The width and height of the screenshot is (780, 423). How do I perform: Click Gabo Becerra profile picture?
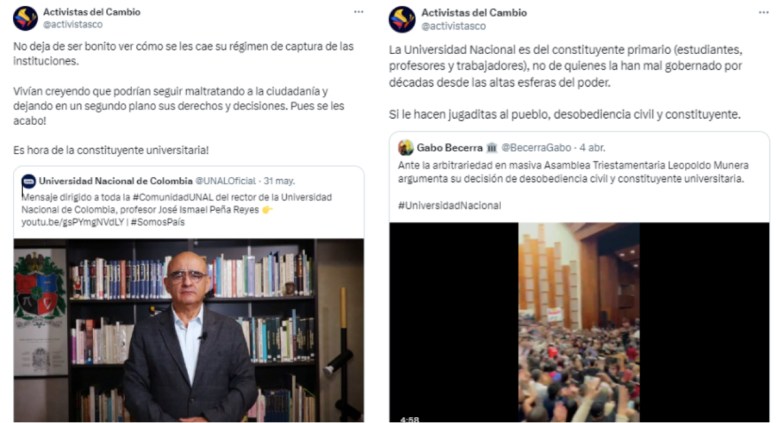point(406,148)
